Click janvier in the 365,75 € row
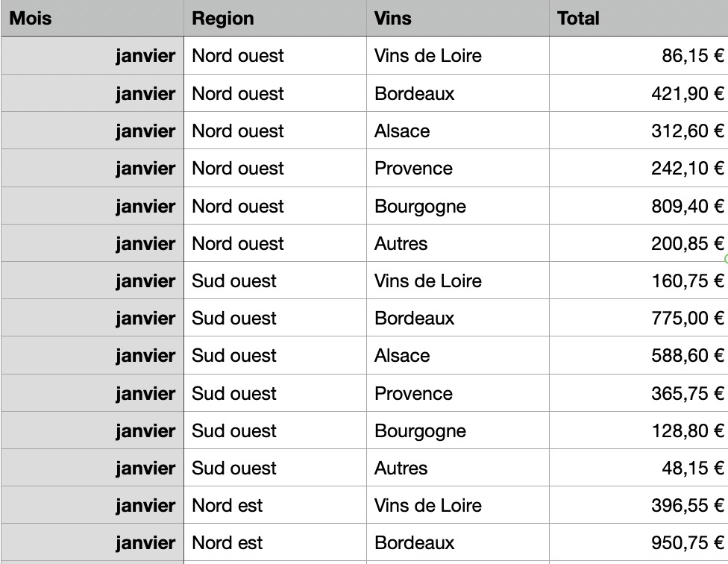 pos(145,394)
